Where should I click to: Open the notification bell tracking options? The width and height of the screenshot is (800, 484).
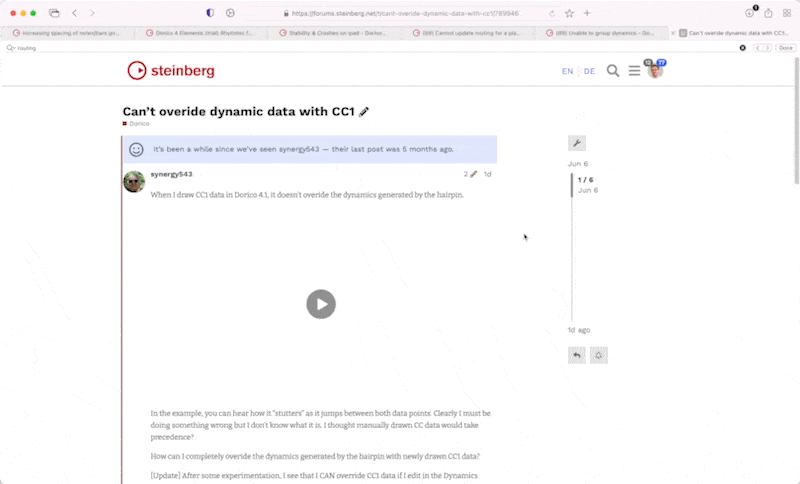coord(599,355)
